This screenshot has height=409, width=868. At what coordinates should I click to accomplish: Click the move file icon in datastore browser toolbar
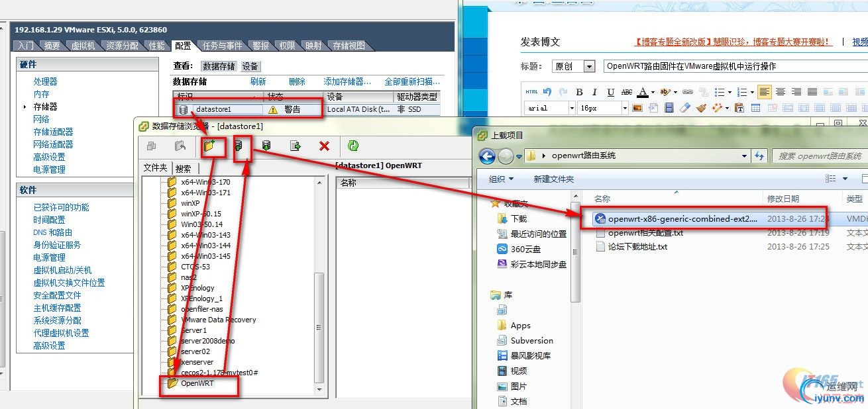[x=296, y=146]
